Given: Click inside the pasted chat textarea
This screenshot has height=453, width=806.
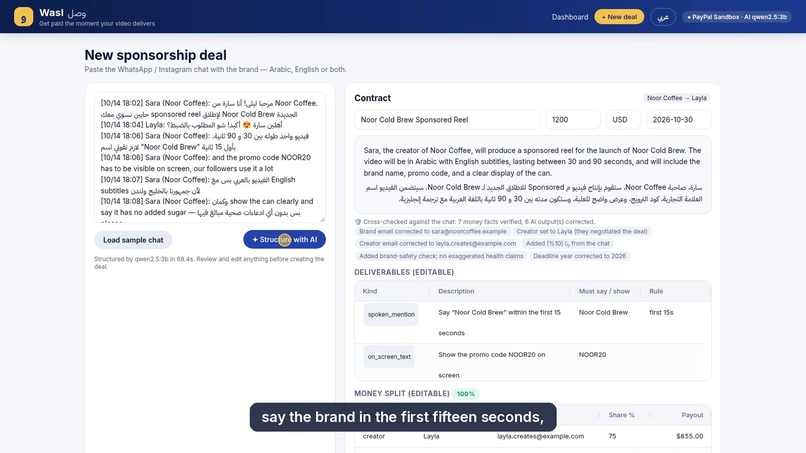Looking at the screenshot, I should point(210,157).
